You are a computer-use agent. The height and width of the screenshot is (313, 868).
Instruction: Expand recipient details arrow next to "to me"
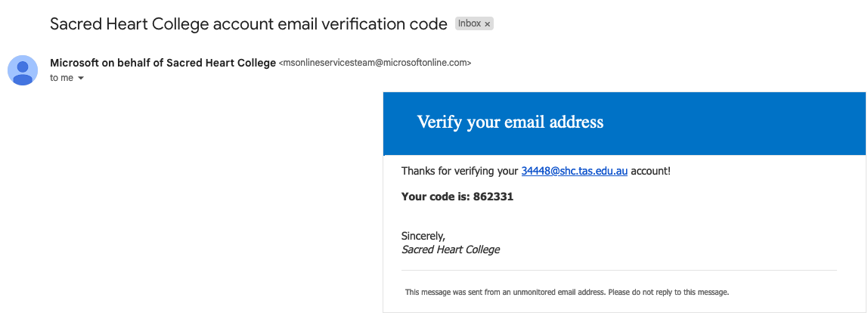point(81,79)
